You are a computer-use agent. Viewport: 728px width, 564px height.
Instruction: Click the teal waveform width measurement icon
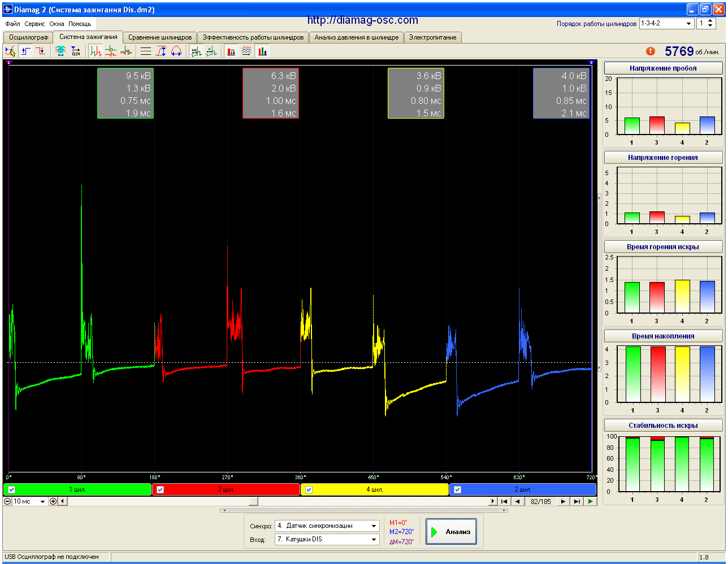[x=60, y=51]
